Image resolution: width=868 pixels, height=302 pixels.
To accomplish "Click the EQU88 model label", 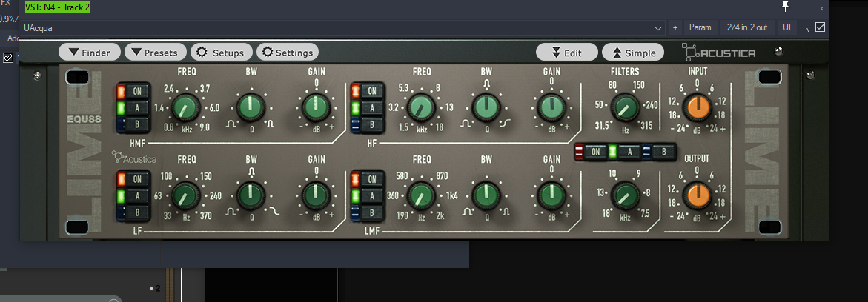I will tap(83, 118).
